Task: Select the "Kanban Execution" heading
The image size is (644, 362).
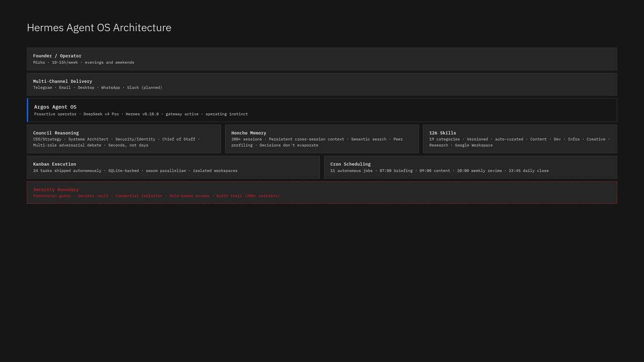Action: coord(55,164)
